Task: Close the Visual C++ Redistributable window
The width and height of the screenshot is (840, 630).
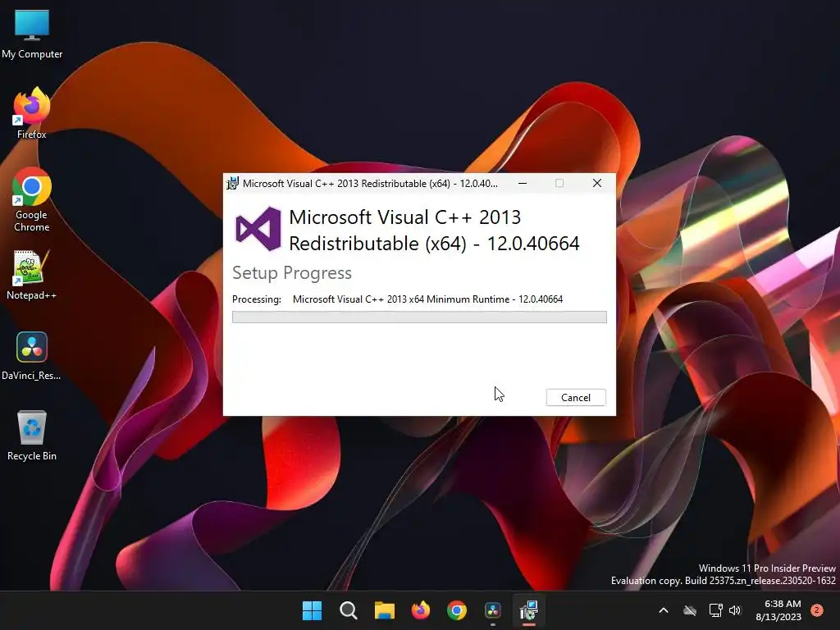Action: pos(597,183)
